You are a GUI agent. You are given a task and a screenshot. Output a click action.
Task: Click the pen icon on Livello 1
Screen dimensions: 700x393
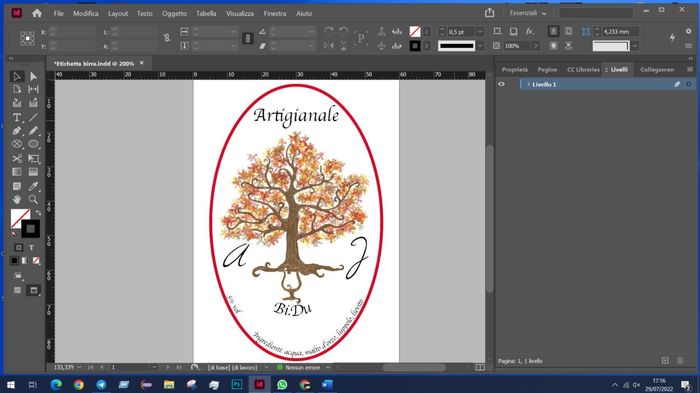coord(677,84)
